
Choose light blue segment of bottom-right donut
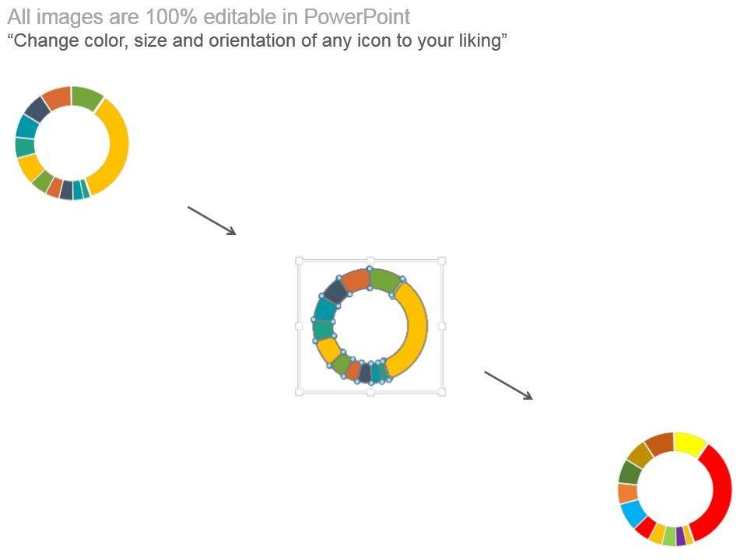632,513
